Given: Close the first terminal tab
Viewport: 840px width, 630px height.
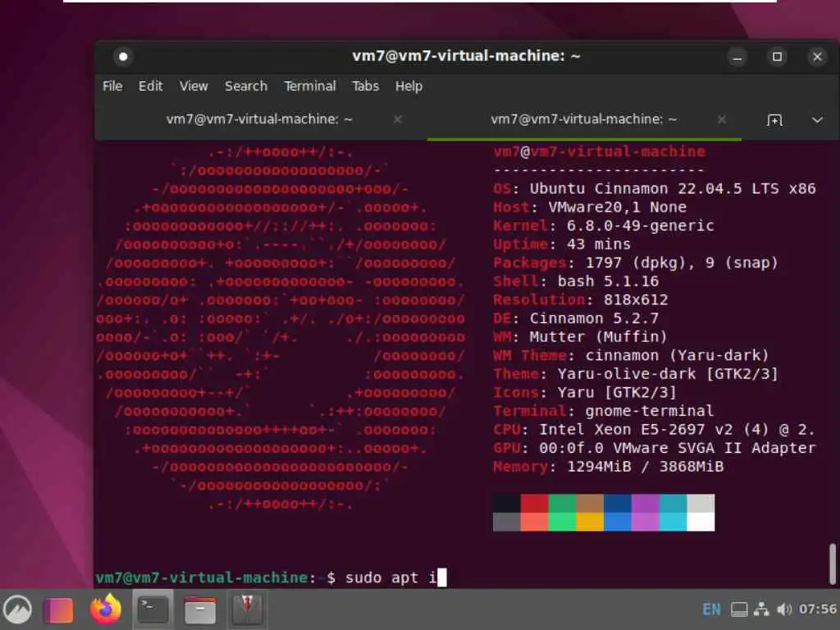Looking at the screenshot, I should point(398,120).
